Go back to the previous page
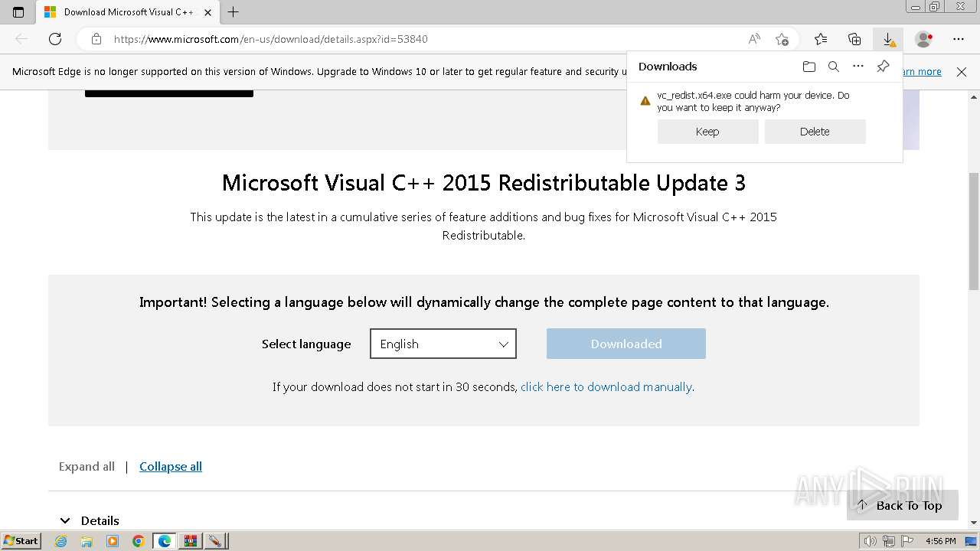980x551 pixels. point(21,39)
